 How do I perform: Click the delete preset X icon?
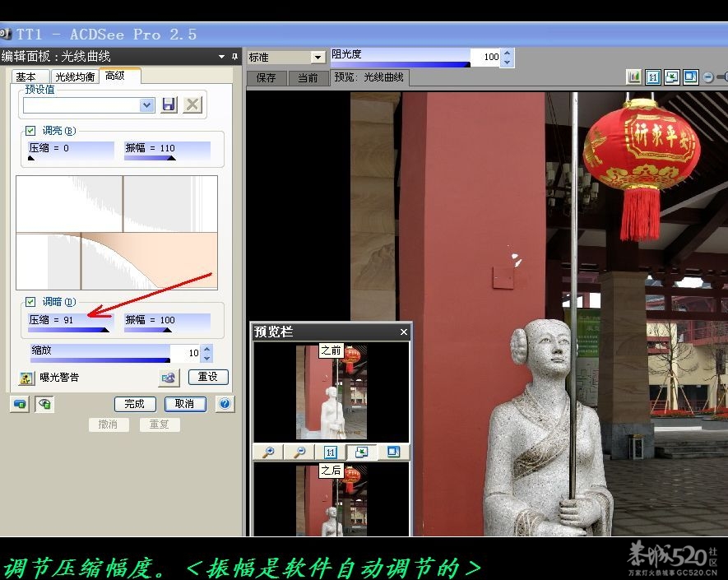tap(192, 104)
